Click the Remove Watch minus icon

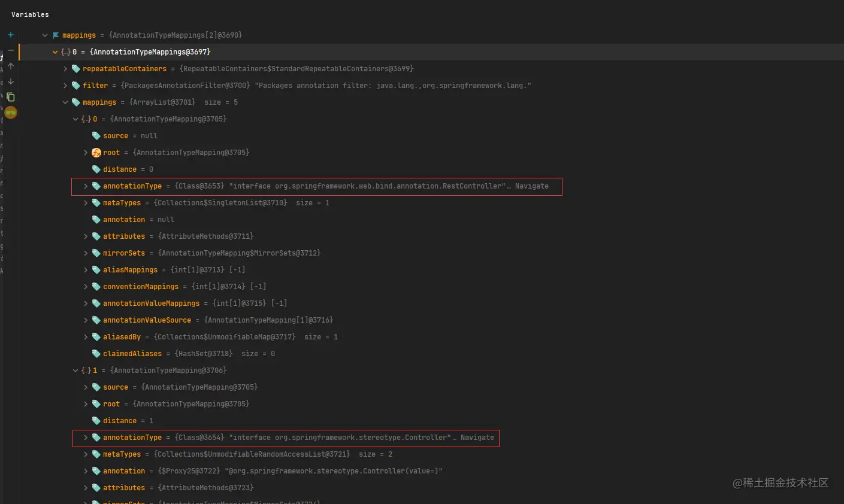pyautogui.click(x=11, y=51)
